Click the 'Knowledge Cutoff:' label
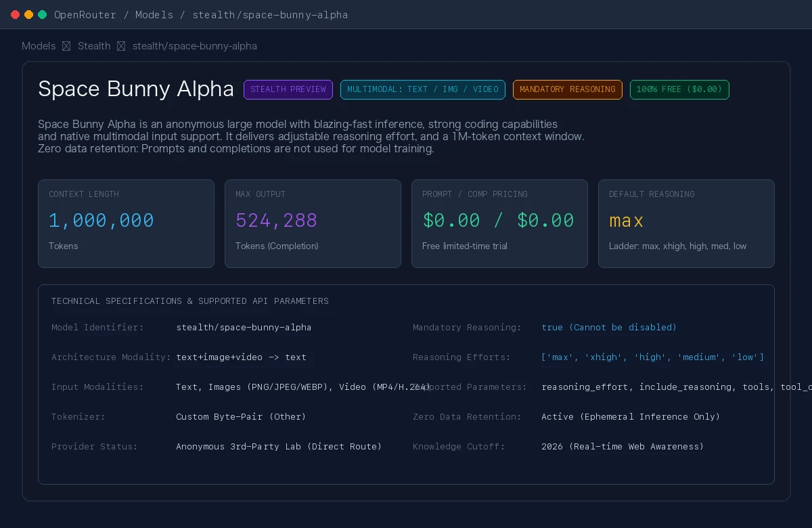The height and width of the screenshot is (528, 812). point(459,446)
